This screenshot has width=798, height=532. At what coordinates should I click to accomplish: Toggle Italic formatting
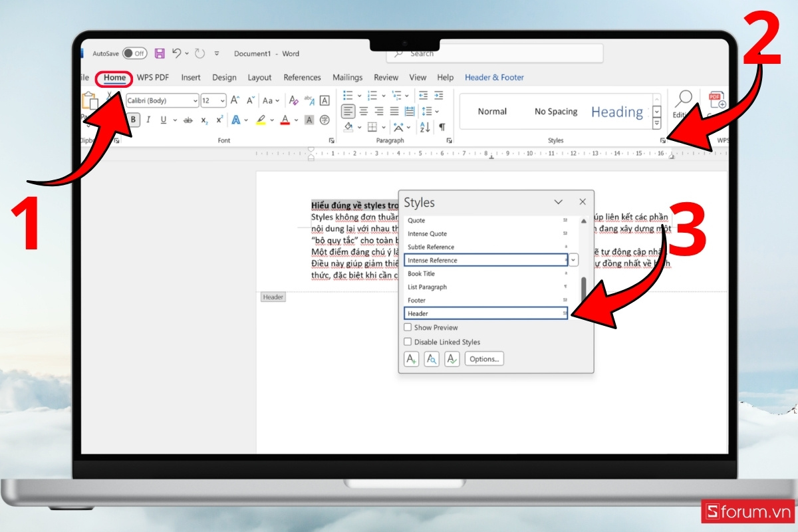[148, 120]
